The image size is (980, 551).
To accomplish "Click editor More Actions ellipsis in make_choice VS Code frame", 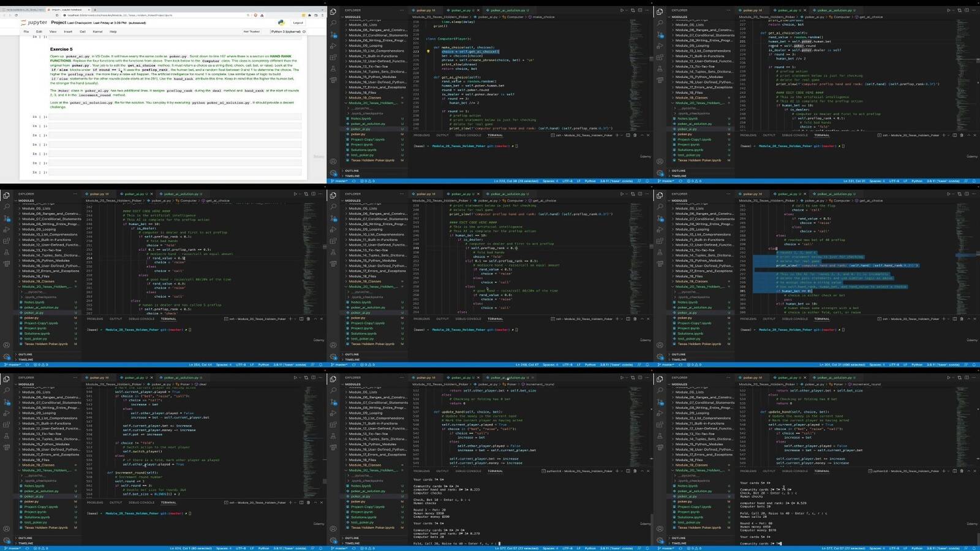I will [x=647, y=10].
